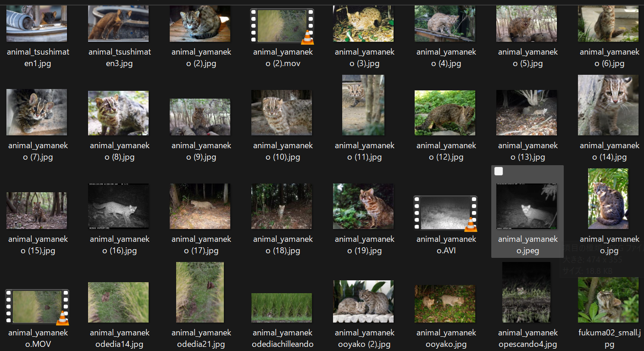Open animal_yamaneko (2).mov video file
644x351 pixels.
click(282, 26)
